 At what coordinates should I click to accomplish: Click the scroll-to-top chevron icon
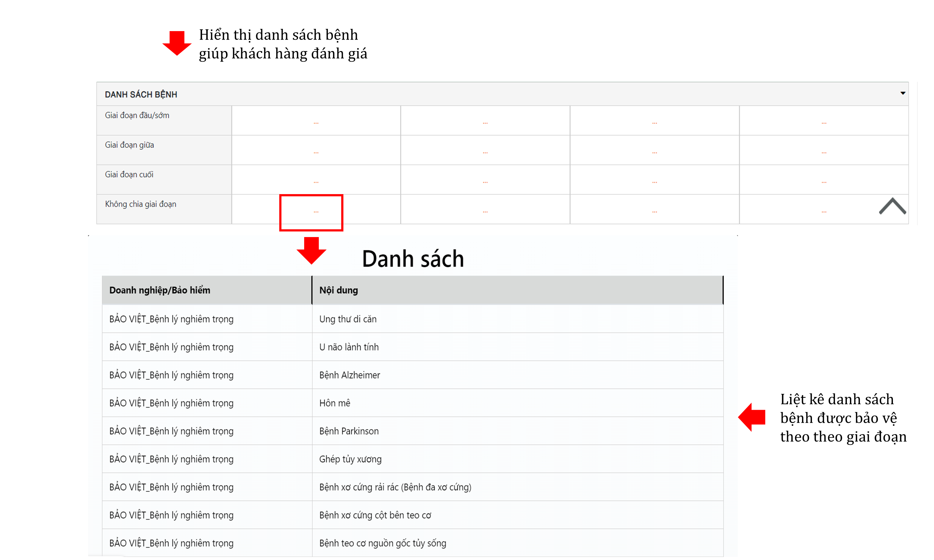892,206
